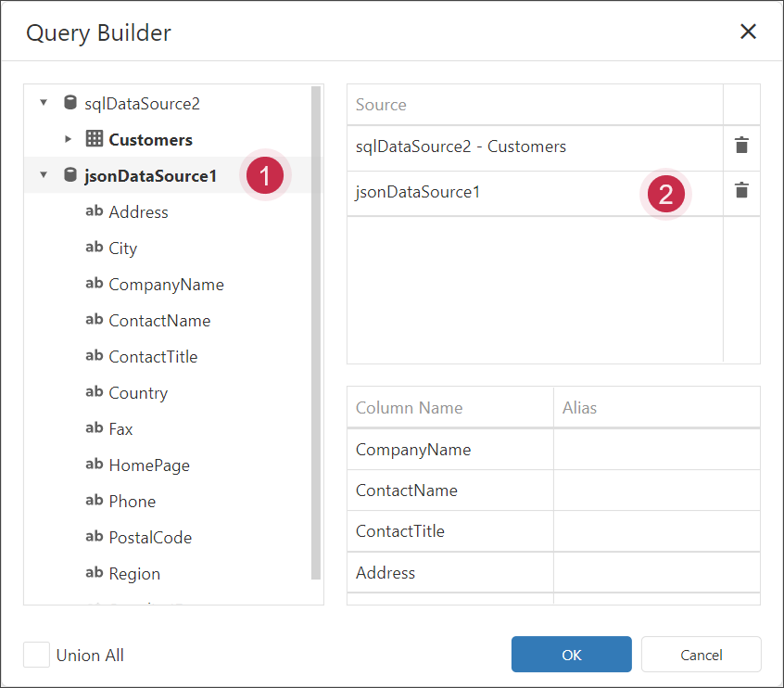Viewport: 784px width, 688px height.
Task: Click the jsonDataSource1 database icon
Action: (70, 175)
